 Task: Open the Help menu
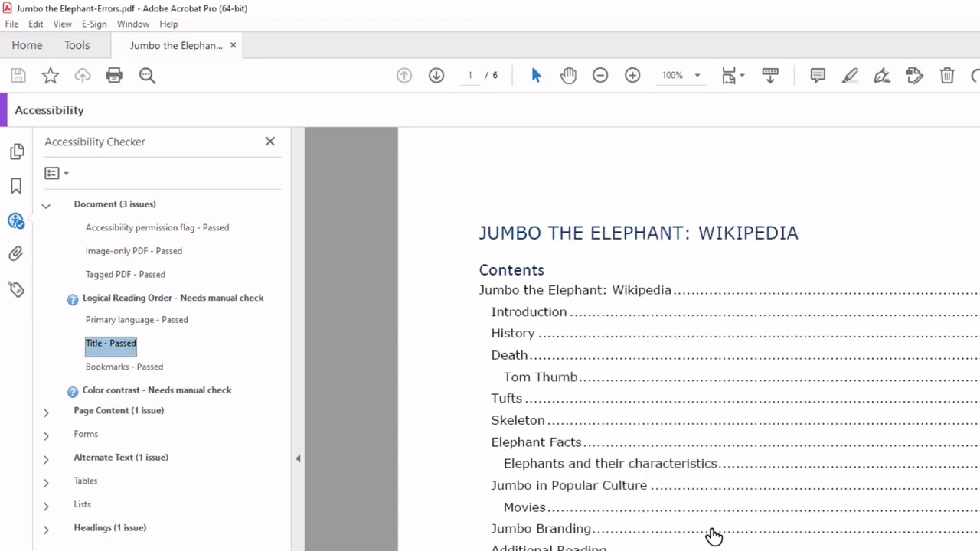(168, 24)
